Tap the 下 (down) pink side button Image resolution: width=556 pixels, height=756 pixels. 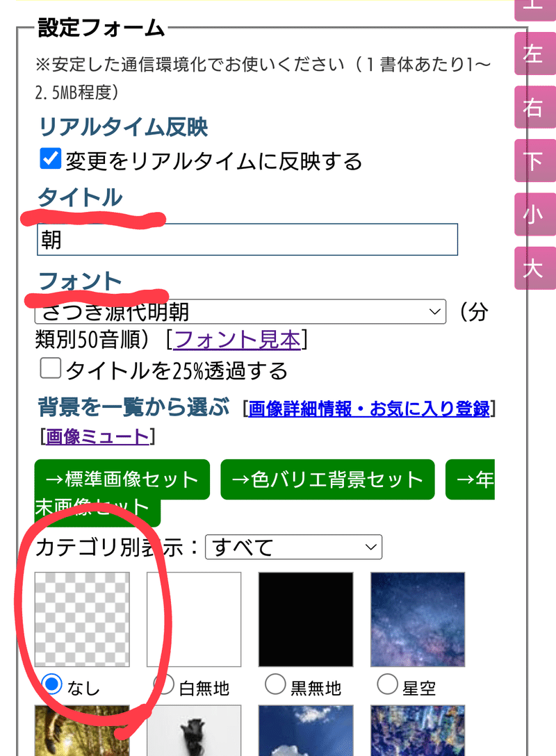pos(534,161)
